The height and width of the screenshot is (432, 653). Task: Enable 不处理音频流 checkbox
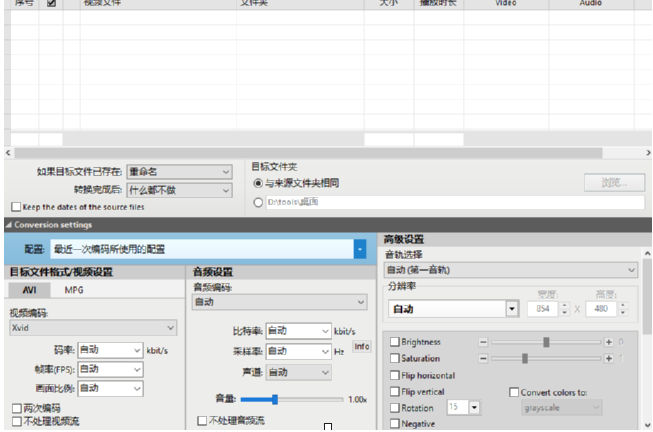click(202, 421)
